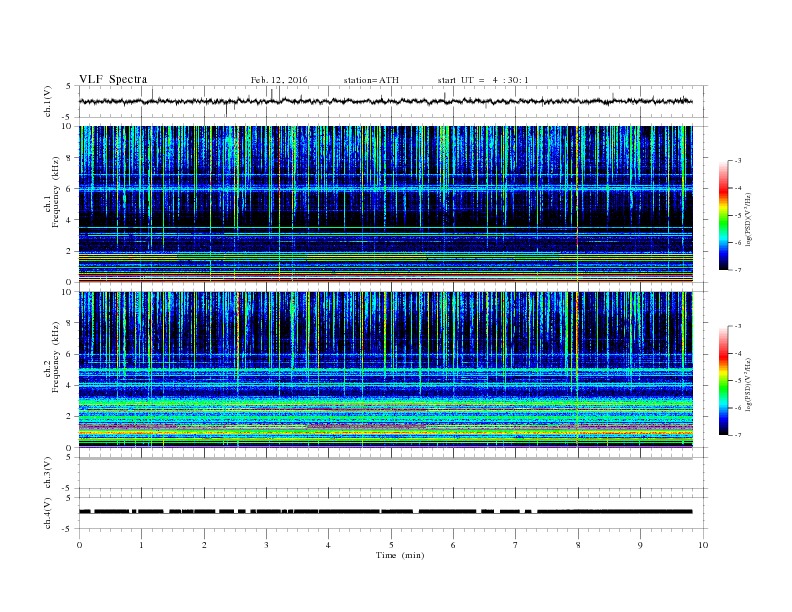The image size is (792, 612).
Task: Click the 'ch.1(V)' waveform axis label
Action: (48, 101)
